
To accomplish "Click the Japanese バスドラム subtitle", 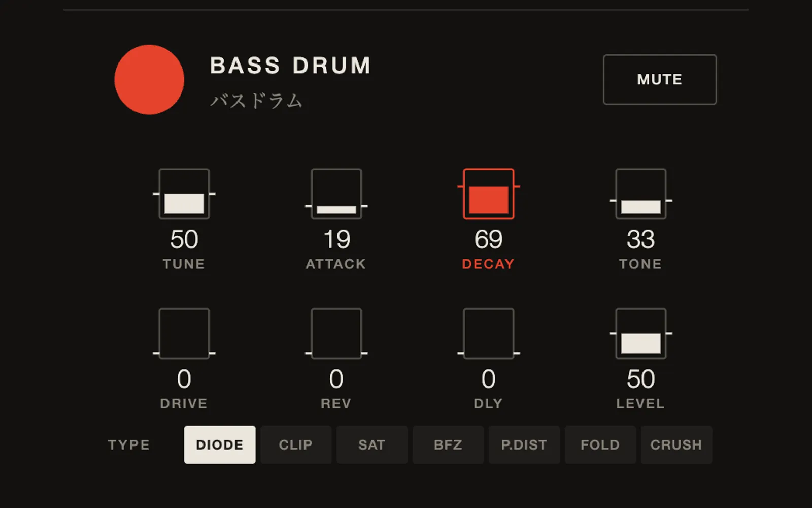I will click(256, 101).
